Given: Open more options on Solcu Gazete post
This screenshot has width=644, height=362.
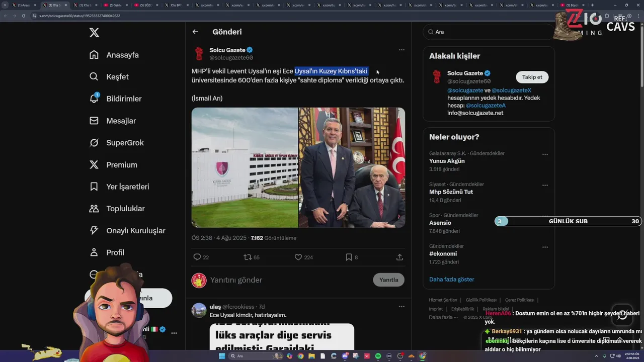Looking at the screenshot, I should pyautogui.click(x=401, y=50).
